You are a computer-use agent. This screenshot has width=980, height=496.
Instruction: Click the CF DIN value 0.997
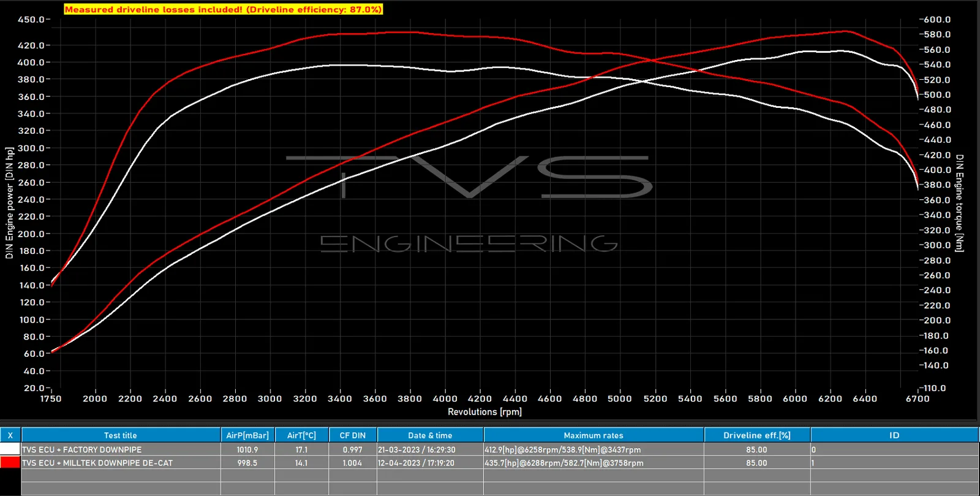coord(353,449)
